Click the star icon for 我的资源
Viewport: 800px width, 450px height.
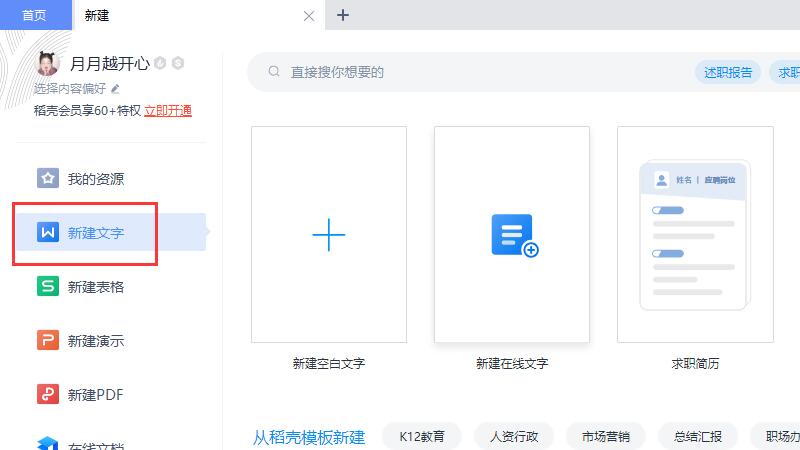(x=47, y=179)
